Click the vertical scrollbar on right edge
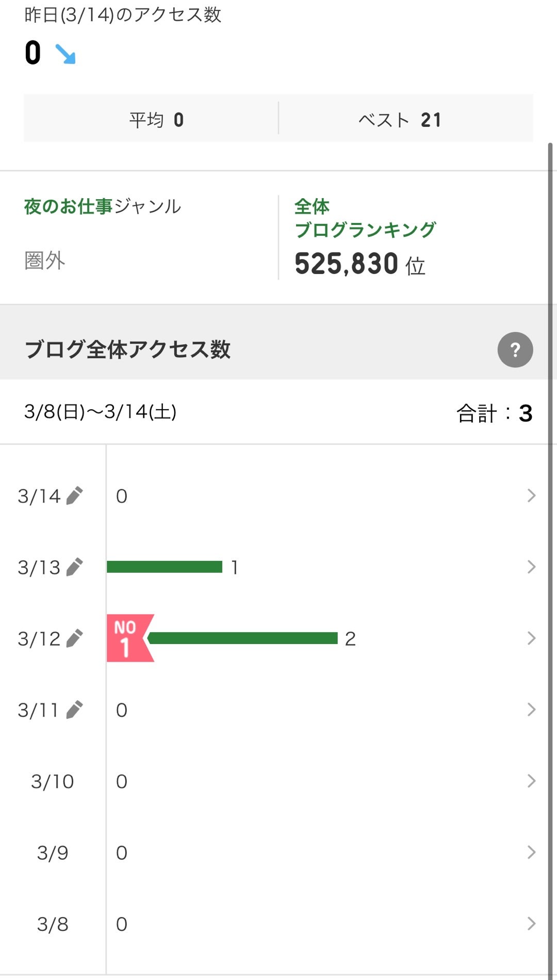Viewport: 557px width, 980px height. [x=550, y=516]
